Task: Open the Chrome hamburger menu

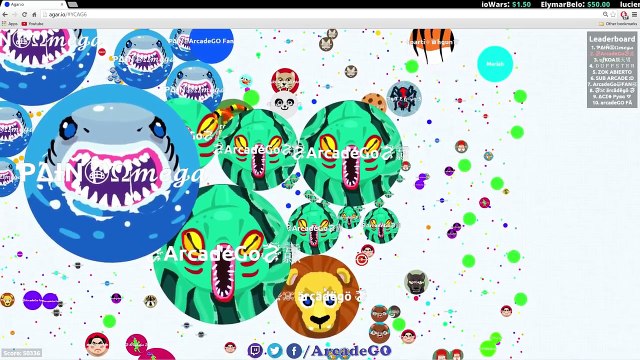Action: pos(634,14)
